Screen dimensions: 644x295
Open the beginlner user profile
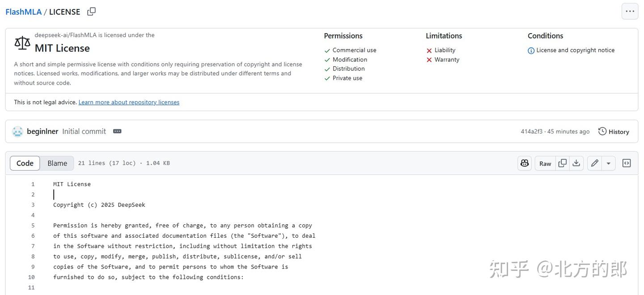tap(42, 132)
